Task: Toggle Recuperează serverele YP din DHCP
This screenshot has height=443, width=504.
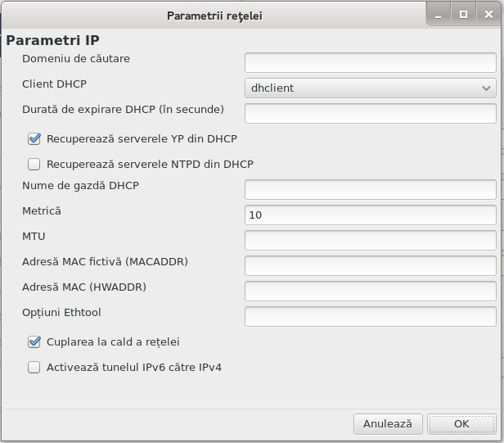Action: 34,139
